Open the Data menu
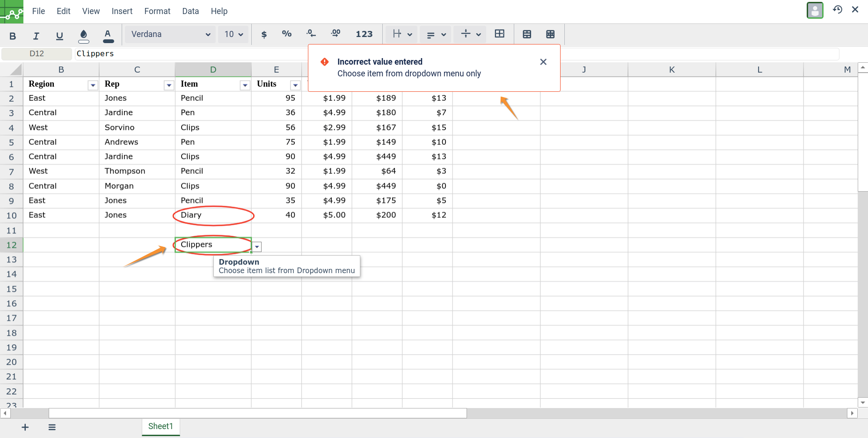 pyautogui.click(x=190, y=11)
